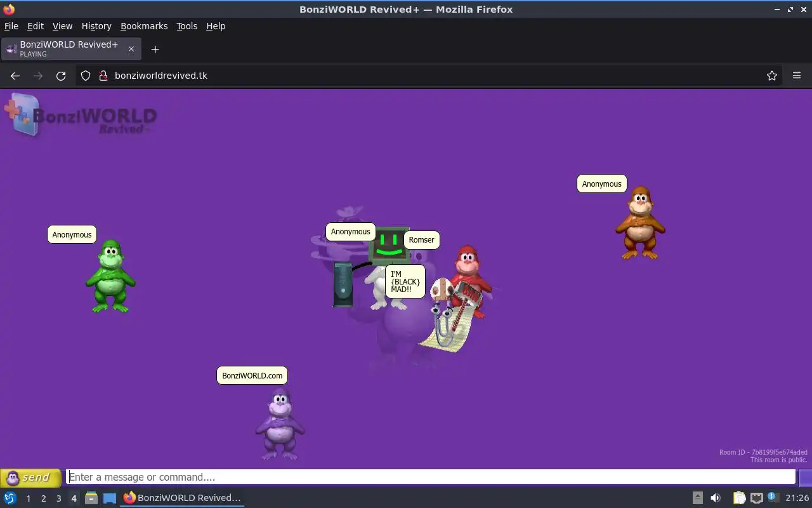812x508 pixels.
Task: Click the removable media eject tray icon
Action: click(x=697, y=498)
